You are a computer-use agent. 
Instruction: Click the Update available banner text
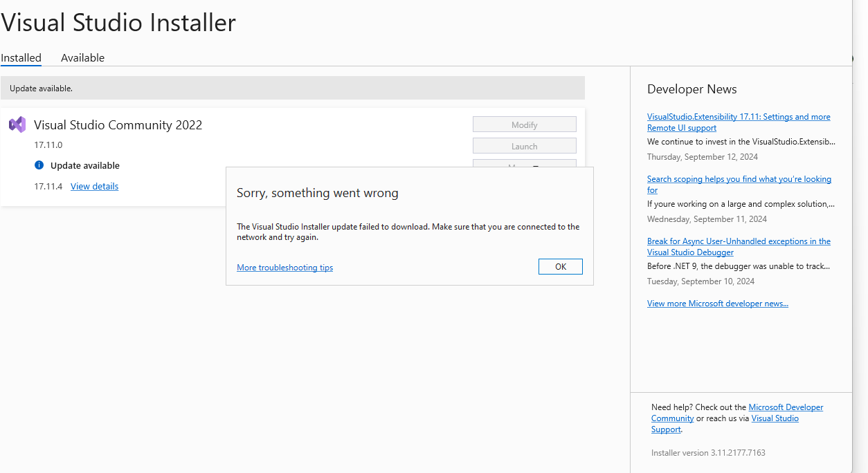(41, 89)
